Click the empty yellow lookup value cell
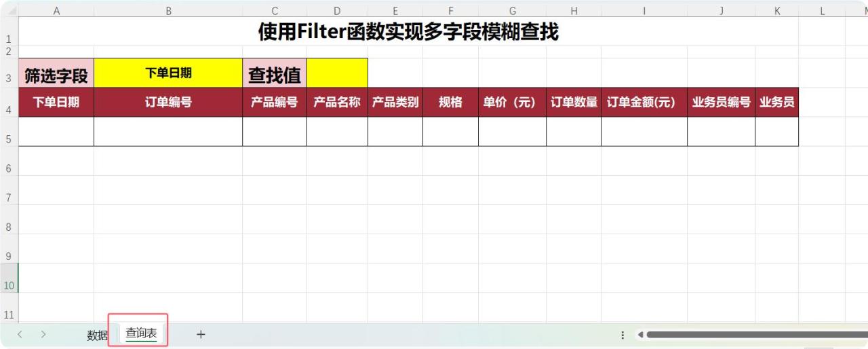Image resolution: width=868 pixels, height=349 pixels. coord(337,73)
